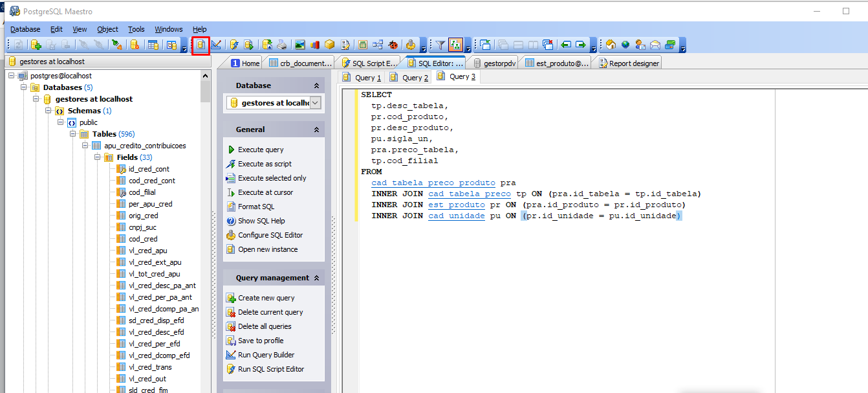Image resolution: width=868 pixels, height=393 pixels.
Task: Click the printer icon in the toolbar
Action: coord(282,45)
